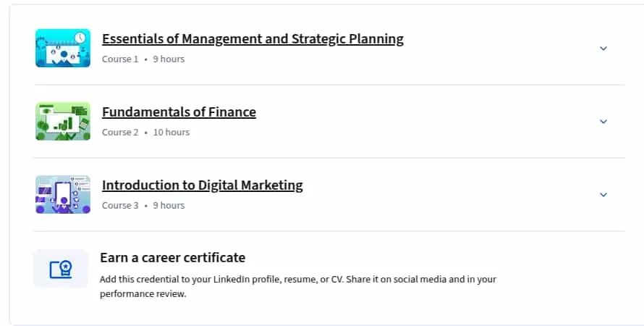
Task: Open Essentials of Management and Strategic Planning link
Action: click(253, 38)
